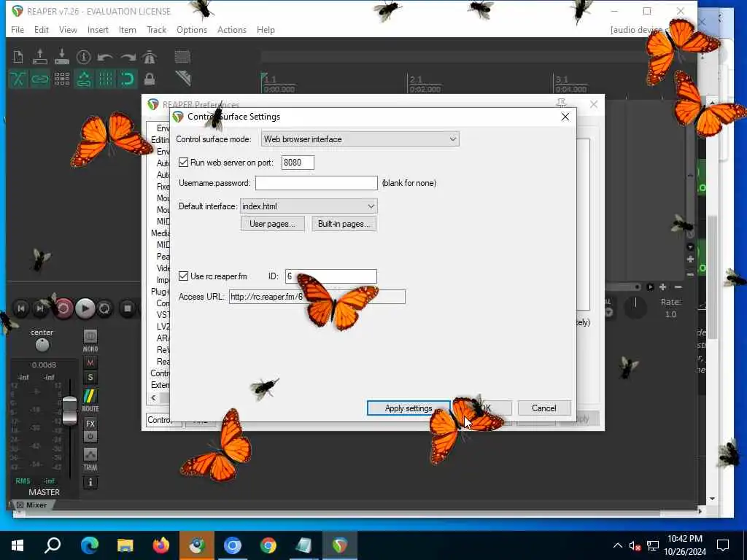
Task: Click the User pages... button
Action: tap(273, 224)
